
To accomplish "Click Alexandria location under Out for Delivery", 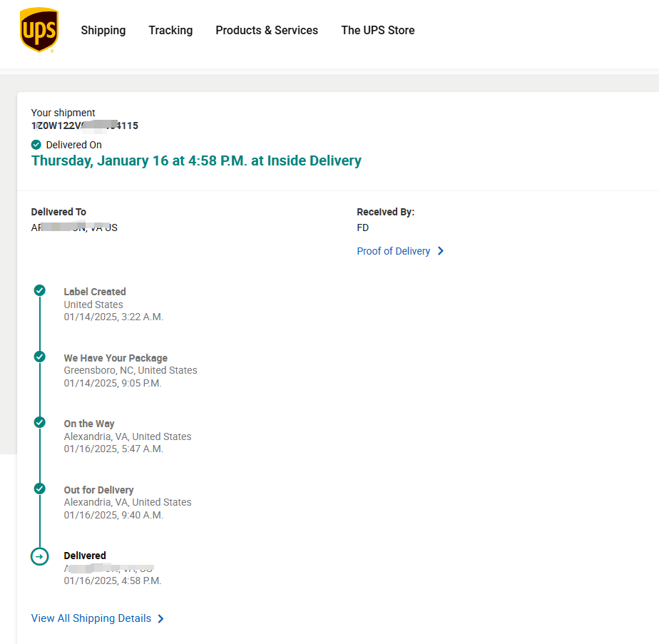I will pos(128,502).
